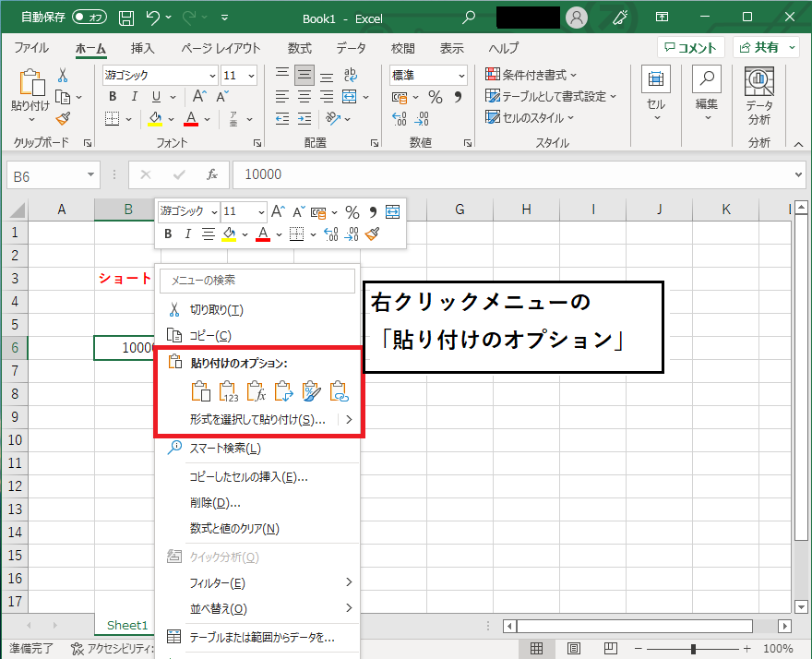Expand the Name Box dropdown arrow
Image resolution: width=812 pixels, height=659 pixels.
90,174
